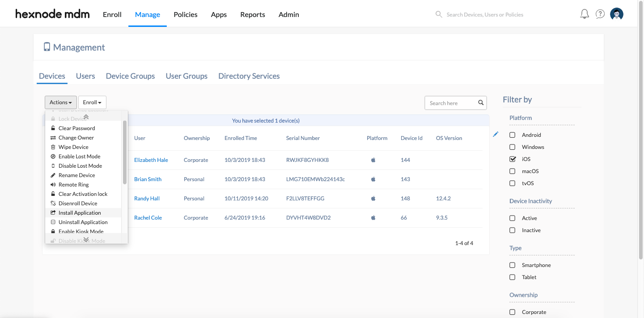Click the Rename Device pencil icon

(x=53, y=175)
